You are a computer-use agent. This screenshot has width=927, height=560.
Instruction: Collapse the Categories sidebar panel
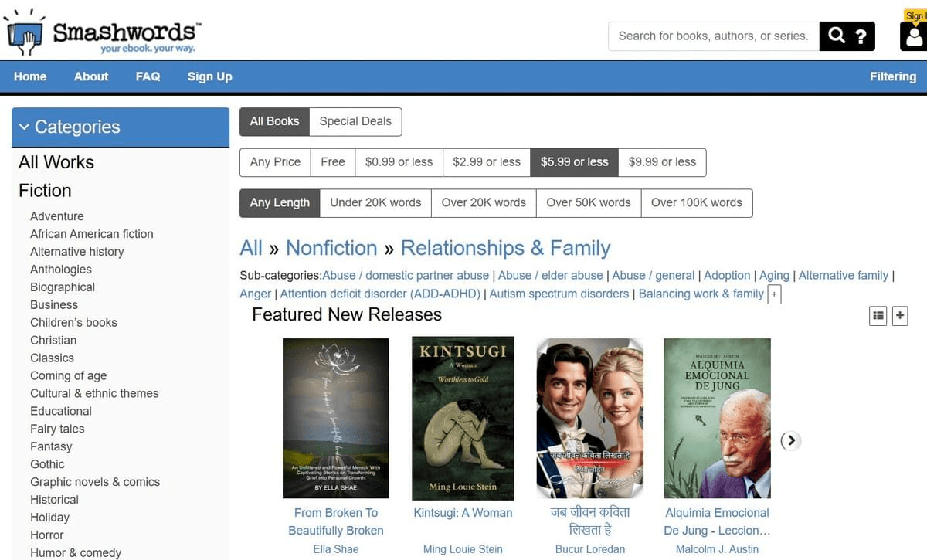(x=24, y=126)
